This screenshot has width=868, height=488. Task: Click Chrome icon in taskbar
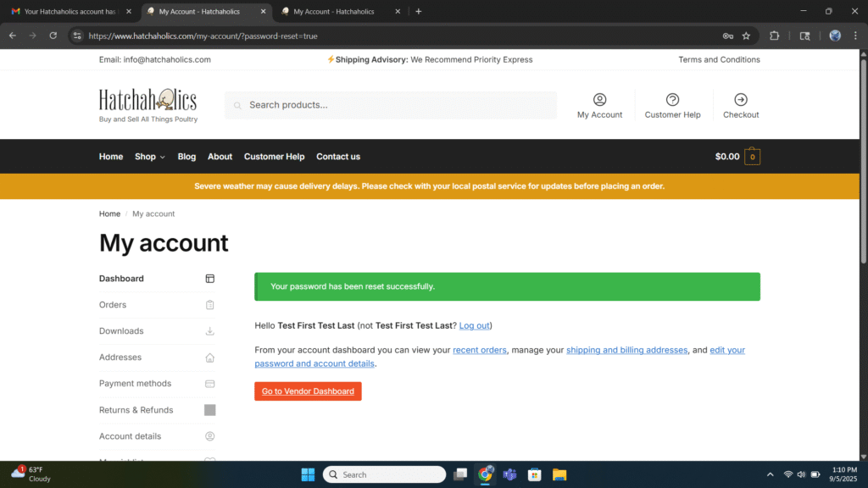486,474
